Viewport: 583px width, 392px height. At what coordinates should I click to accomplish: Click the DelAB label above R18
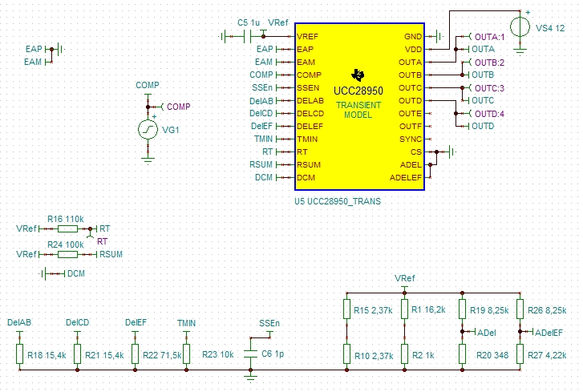(19, 323)
